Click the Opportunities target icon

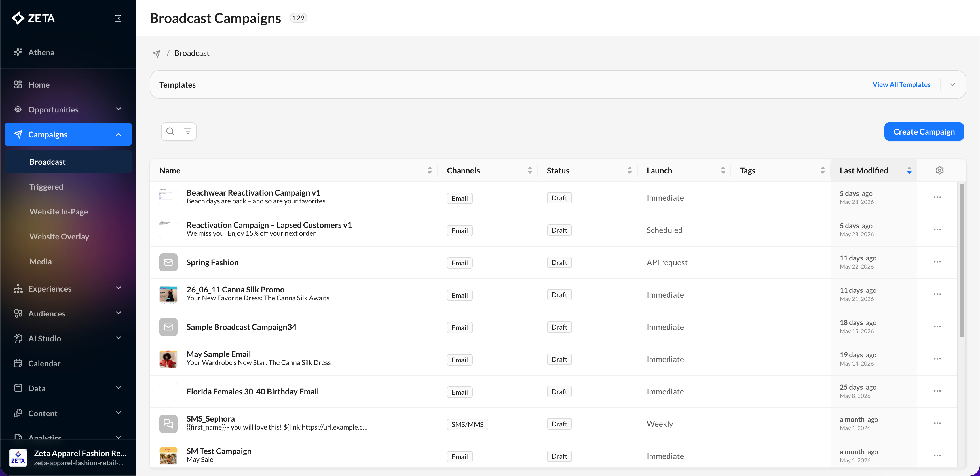[x=18, y=109]
